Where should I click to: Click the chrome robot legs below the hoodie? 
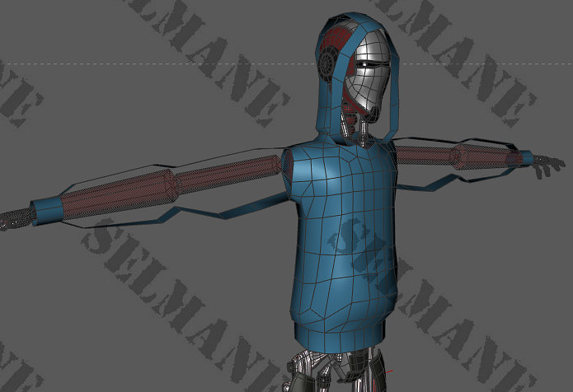[336, 370]
